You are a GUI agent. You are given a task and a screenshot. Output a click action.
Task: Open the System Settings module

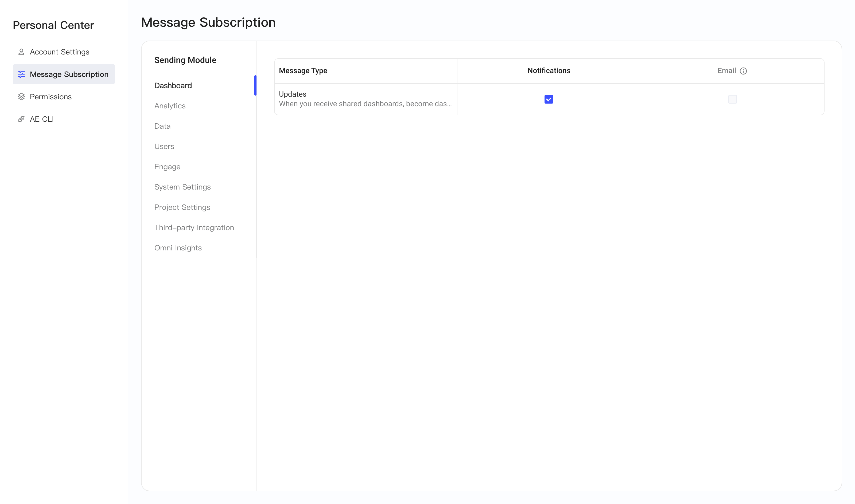coord(182,187)
